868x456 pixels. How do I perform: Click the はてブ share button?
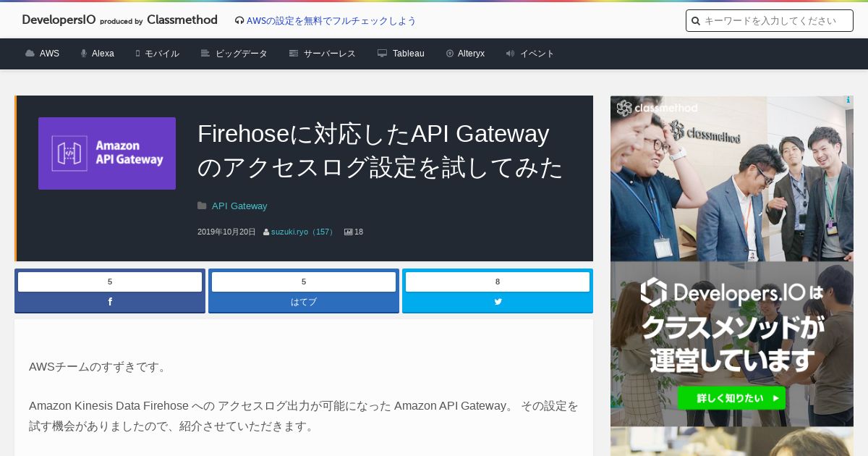[304, 291]
